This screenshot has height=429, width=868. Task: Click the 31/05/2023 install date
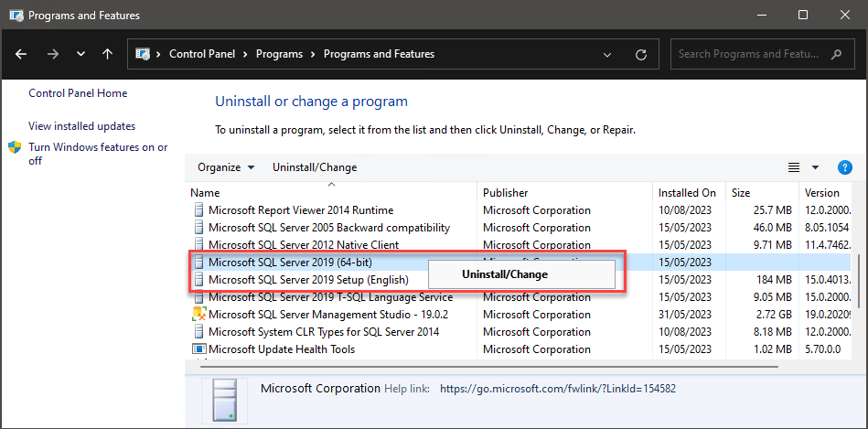click(x=684, y=315)
